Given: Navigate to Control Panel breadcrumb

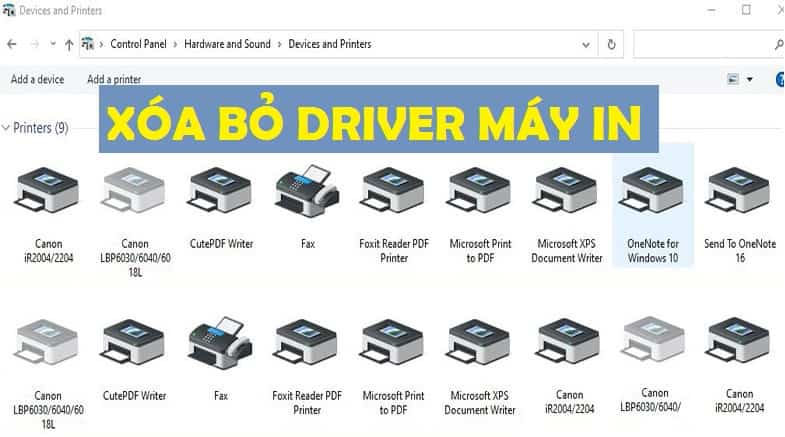Looking at the screenshot, I should pyautogui.click(x=138, y=44).
